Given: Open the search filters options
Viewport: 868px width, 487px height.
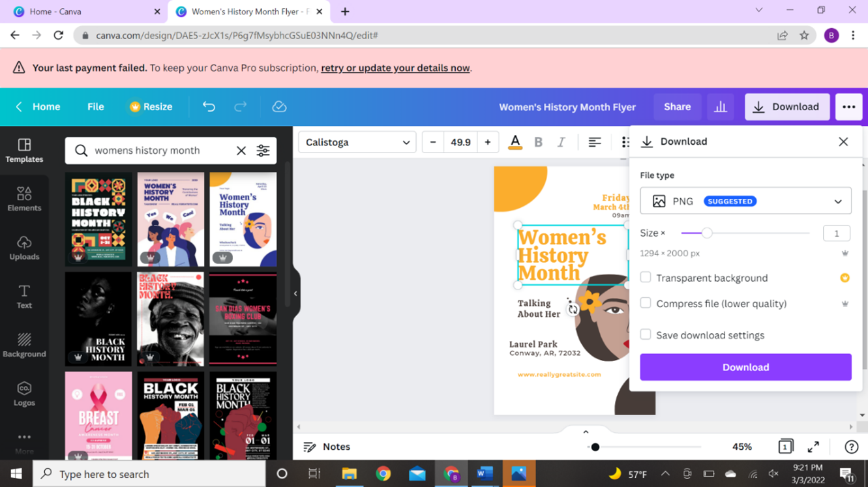Looking at the screenshot, I should point(263,150).
